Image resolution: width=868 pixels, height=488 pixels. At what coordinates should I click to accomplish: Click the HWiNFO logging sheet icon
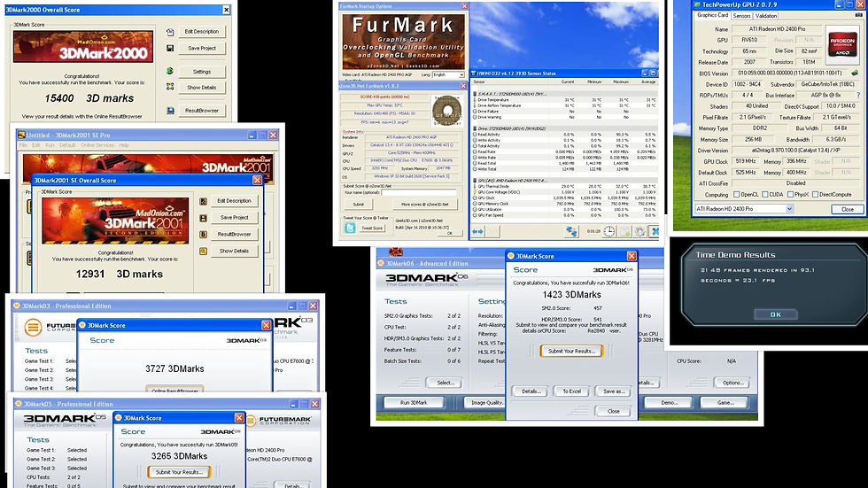coord(624,232)
